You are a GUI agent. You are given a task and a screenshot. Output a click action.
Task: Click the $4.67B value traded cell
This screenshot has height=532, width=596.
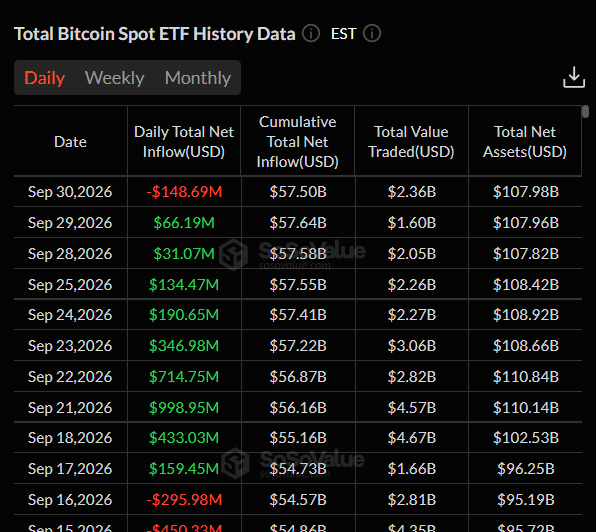click(412, 438)
